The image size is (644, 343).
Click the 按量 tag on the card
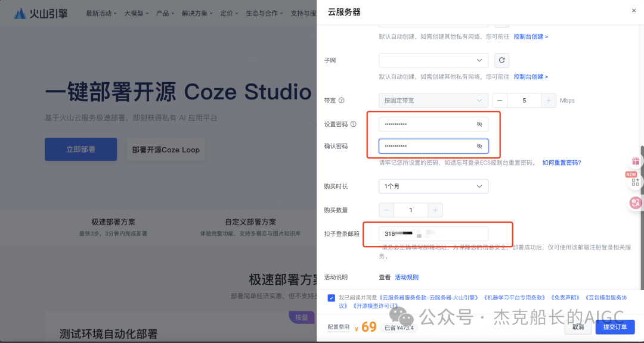click(x=302, y=317)
